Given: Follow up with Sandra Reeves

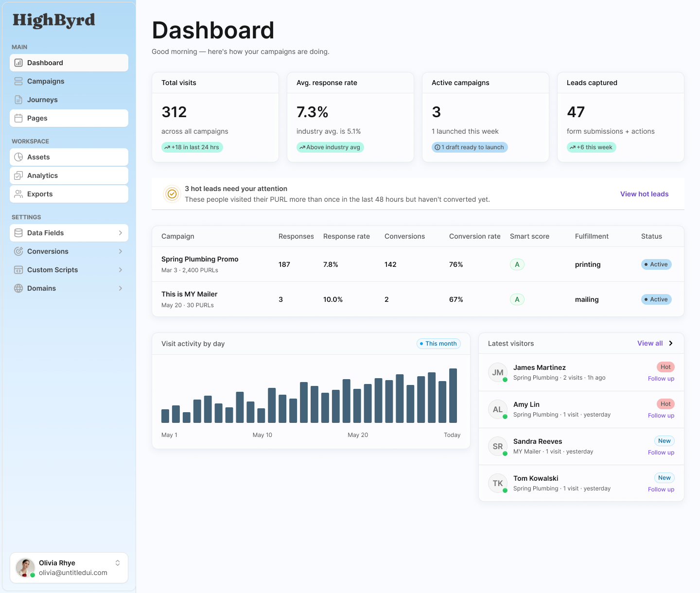Looking at the screenshot, I should (x=661, y=453).
